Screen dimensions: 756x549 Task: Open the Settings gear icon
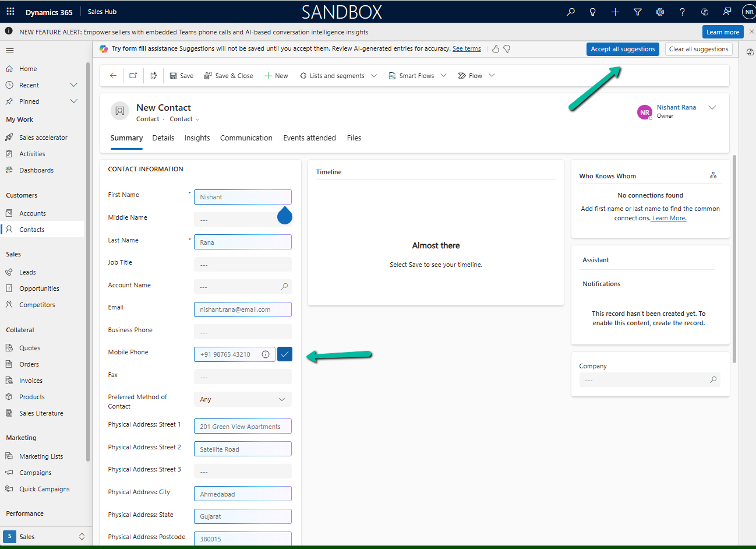(660, 12)
